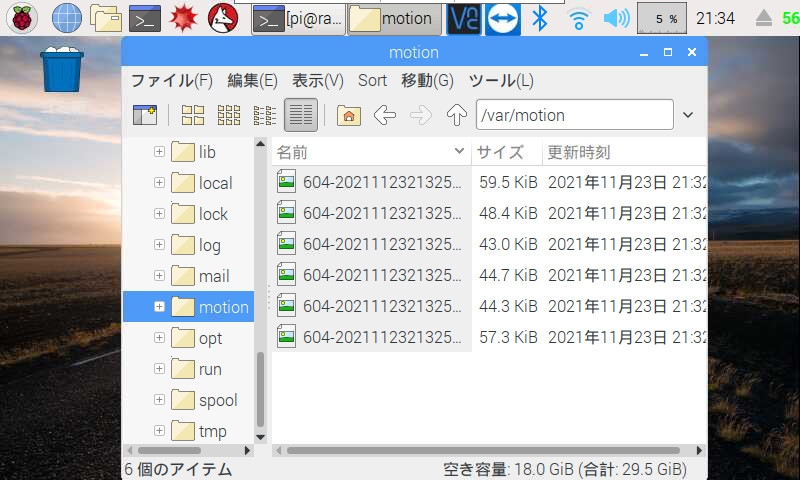800x480 pixels.
Task: Switch to icon view
Action: pos(192,115)
